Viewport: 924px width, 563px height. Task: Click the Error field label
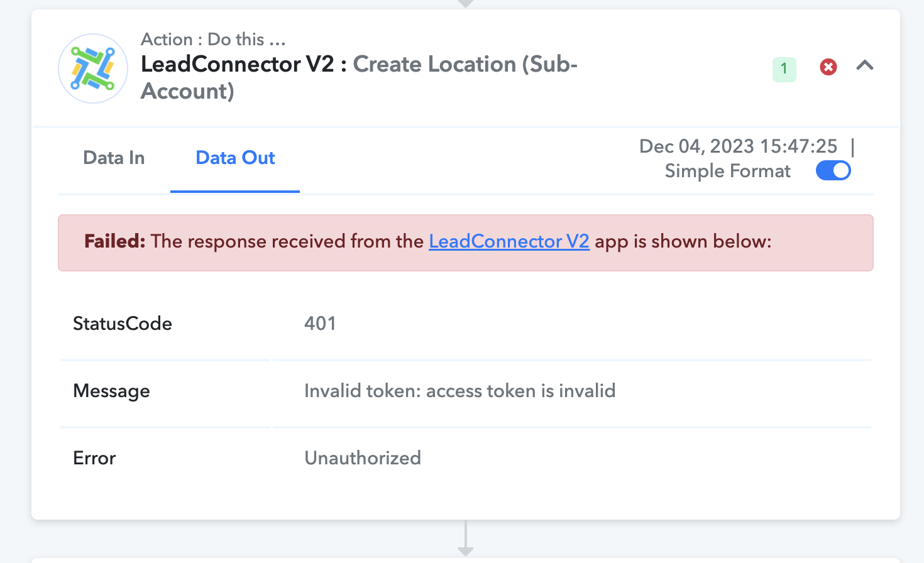(94, 458)
